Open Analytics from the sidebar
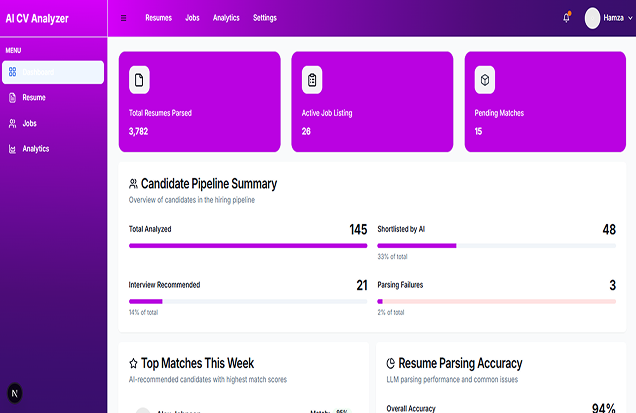 [x=36, y=149]
